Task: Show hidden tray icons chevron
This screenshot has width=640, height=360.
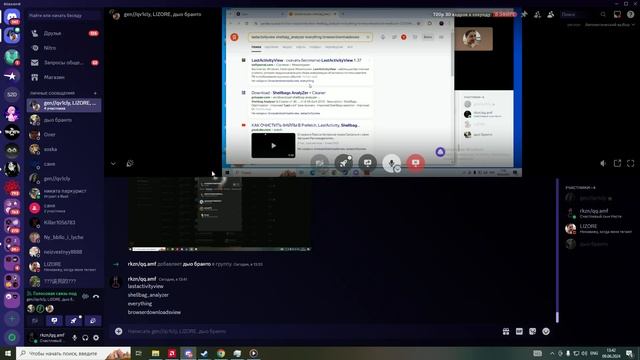Action: [x=552, y=353]
